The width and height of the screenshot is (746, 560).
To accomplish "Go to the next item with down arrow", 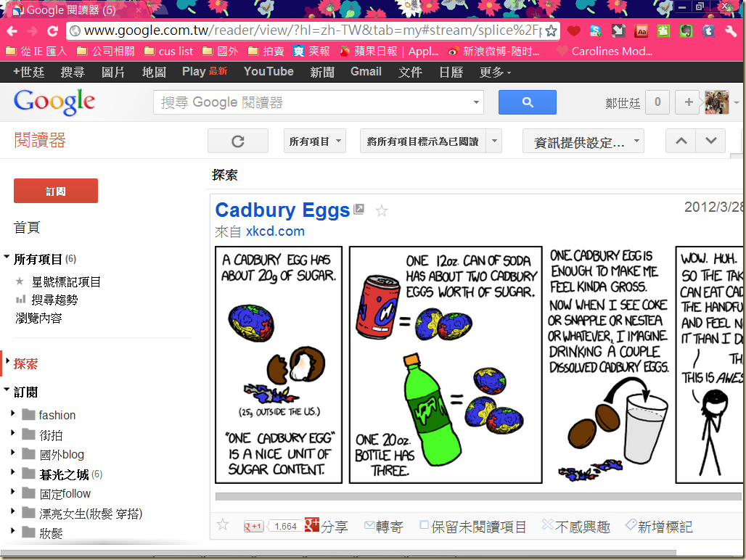I will pyautogui.click(x=710, y=141).
